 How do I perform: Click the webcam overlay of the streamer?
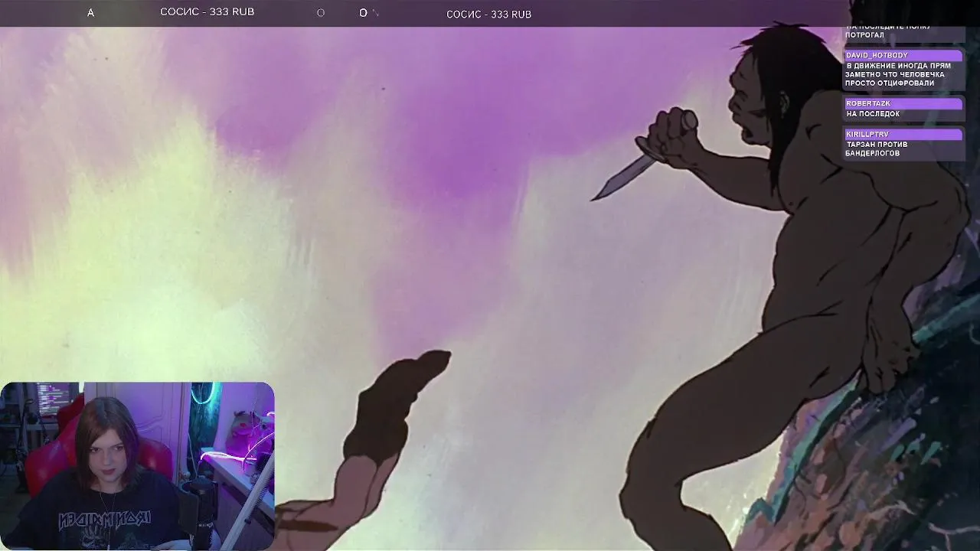pyautogui.click(x=137, y=466)
